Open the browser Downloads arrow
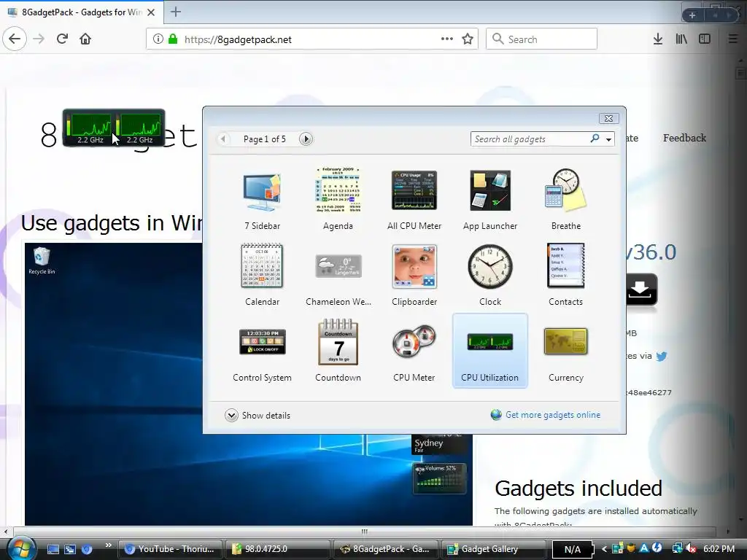Viewport: 747px width, 560px height. [x=658, y=39]
